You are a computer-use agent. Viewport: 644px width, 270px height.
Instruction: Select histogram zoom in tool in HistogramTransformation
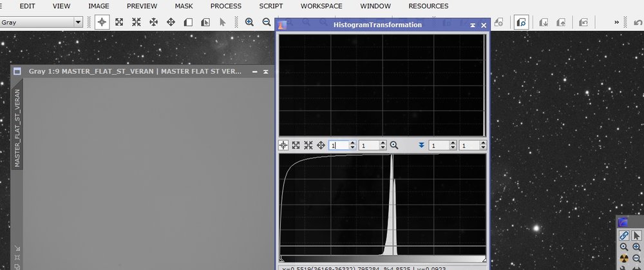click(296, 145)
